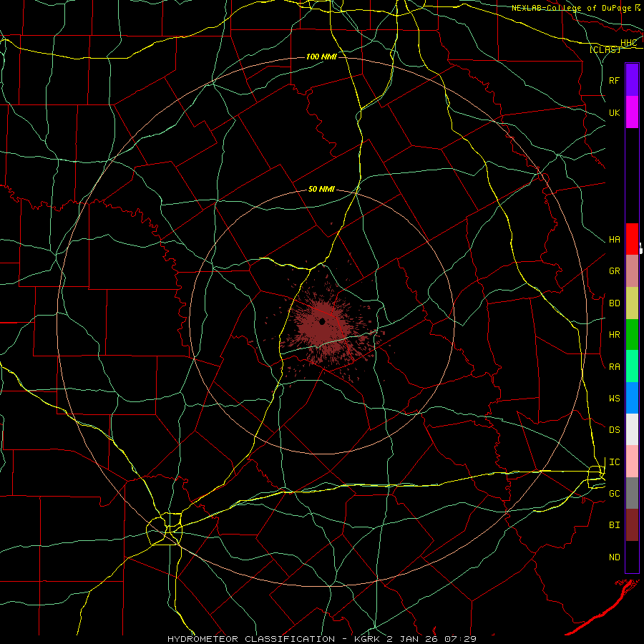Click the ND legend label
The image size is (644, 644).
click(615, 557)
